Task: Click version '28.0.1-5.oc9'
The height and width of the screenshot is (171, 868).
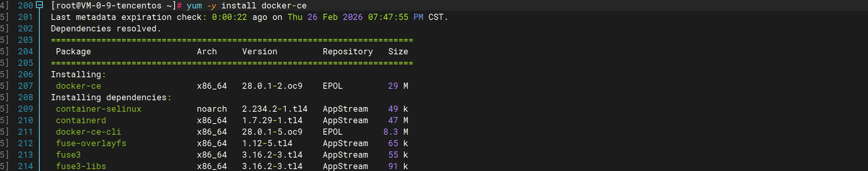Action: click(x=272, y=132)
